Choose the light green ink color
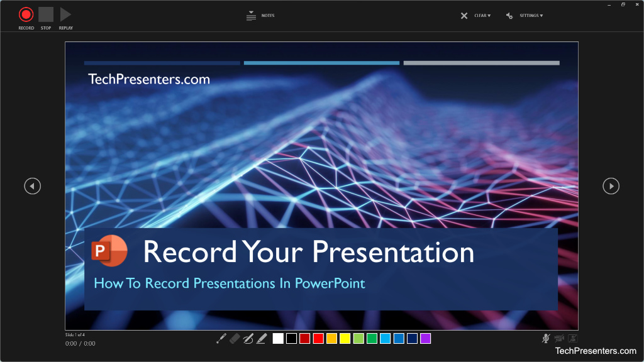The width and height of the screenshot is (644, 362). click(x=358, y=339)
